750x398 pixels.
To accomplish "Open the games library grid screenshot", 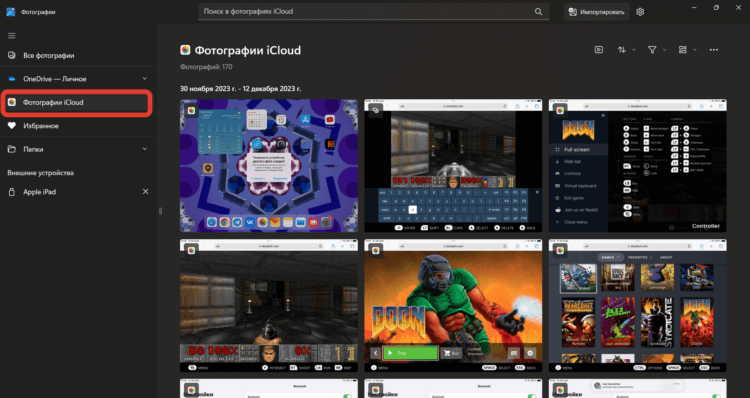I will (x=638, y=306).
